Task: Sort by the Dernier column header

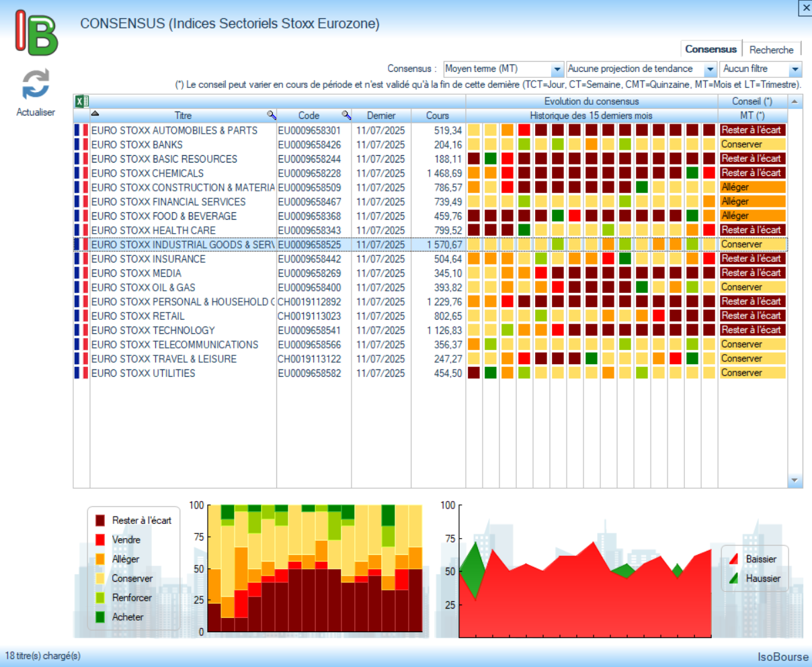Action: click(x=381, y=116)
